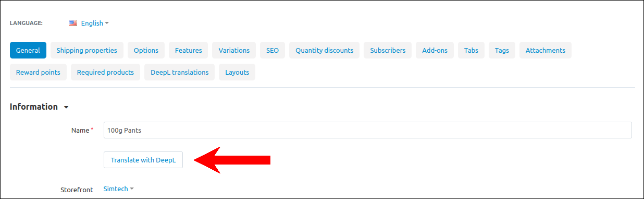This screenshot has height=199, width=644.
Task: Open the Simtech storefront dropdown
Action: (x=119, y=189)
